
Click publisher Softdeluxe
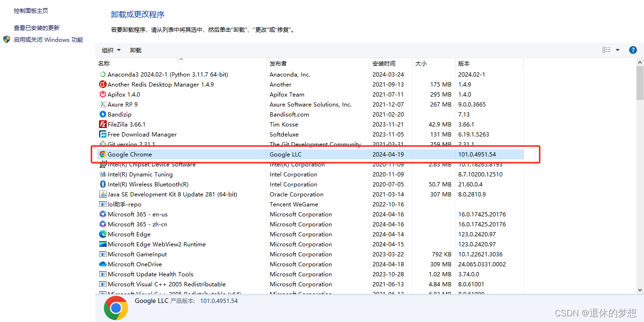pos(284,134)
